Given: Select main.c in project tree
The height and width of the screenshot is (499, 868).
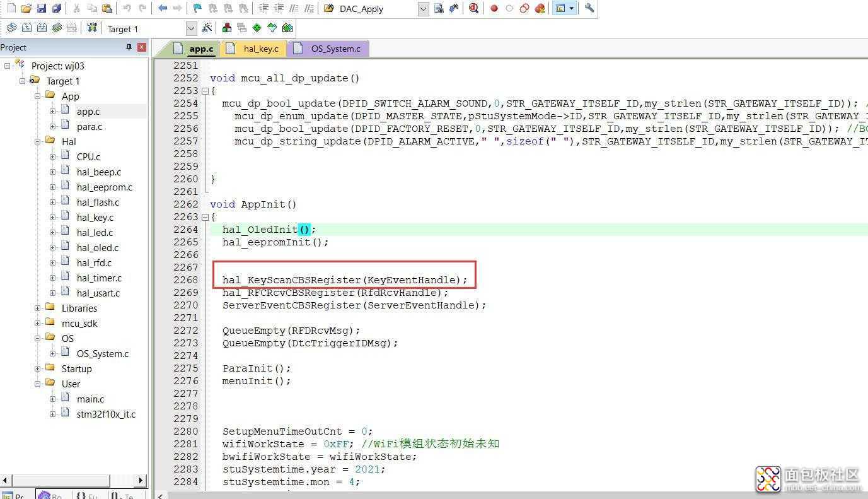Looking at the screenshot, I should [90, 399].
